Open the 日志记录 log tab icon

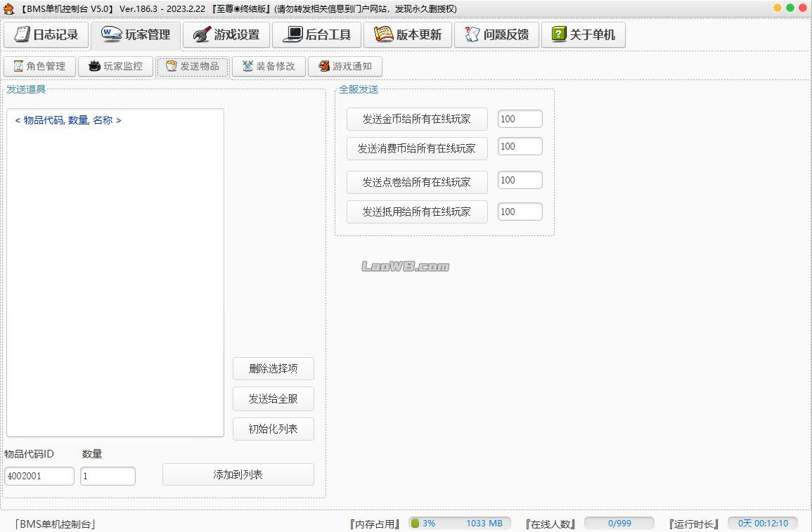[22, 34]
